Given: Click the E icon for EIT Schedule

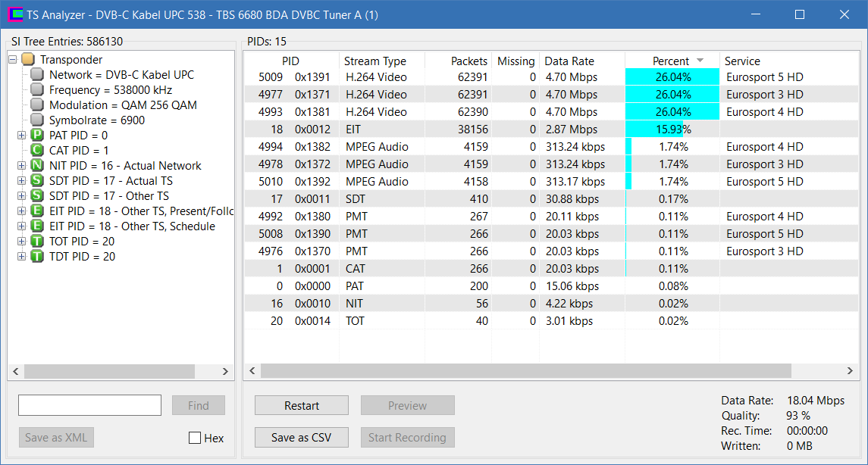Looking at the screenshot, I should [37, 226].
